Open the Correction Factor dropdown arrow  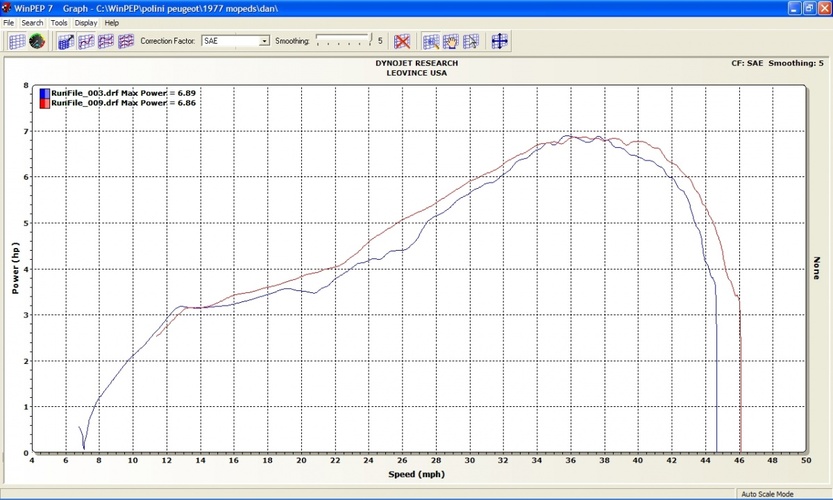[x=264, y=41]
